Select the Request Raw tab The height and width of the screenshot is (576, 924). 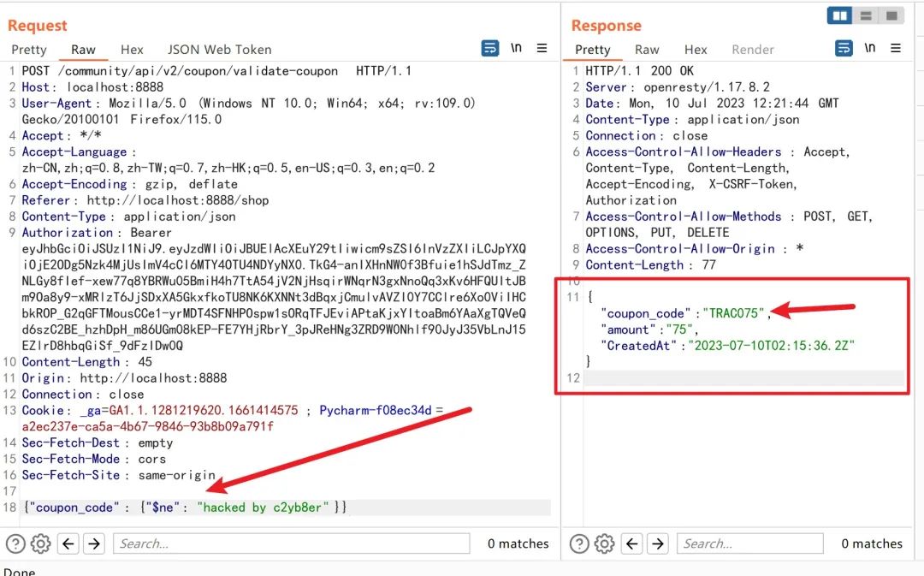coord(83,50)
